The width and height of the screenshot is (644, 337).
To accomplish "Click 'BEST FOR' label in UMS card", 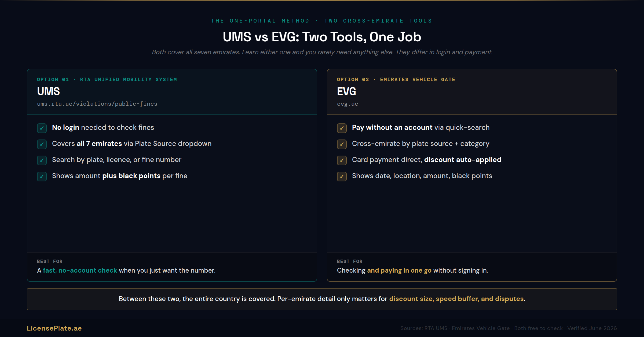I will coord(50,261).
